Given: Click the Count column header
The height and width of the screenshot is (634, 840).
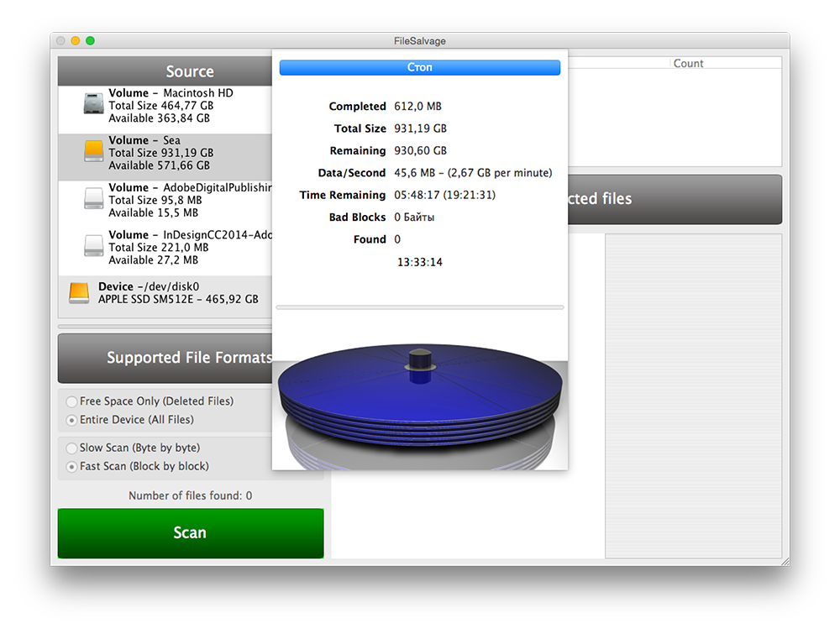Looking at the screenshot, I should click(x=688, y=64).
